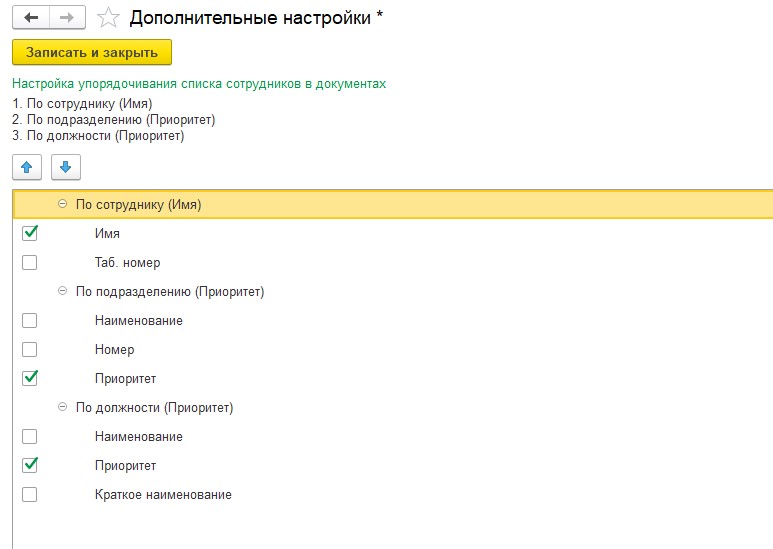The width and height of the screenshot is (773, 549).
Task: Uncheck the 'Имя' checkbox
Action: (29, 233)
